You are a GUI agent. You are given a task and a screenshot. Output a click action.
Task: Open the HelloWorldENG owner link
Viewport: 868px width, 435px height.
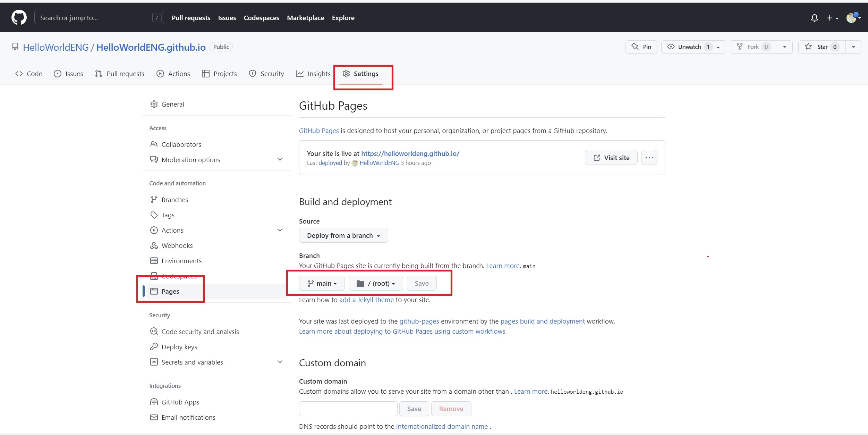[56, 47]
